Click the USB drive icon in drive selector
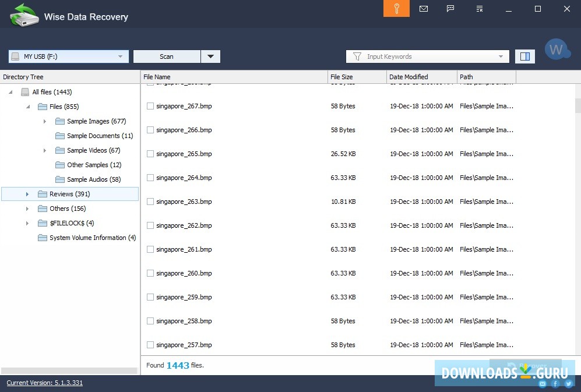The height and width of the screenshot is (392, 581). click(x=15, y=56)
